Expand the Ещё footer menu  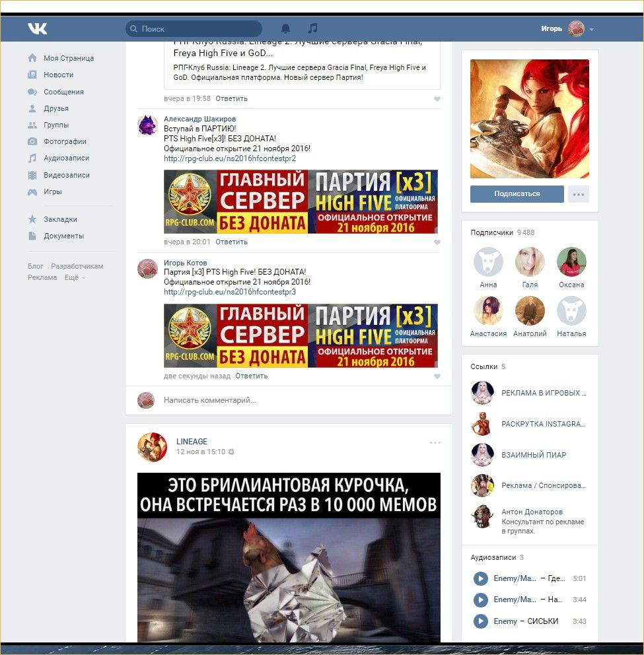point(75,277)
